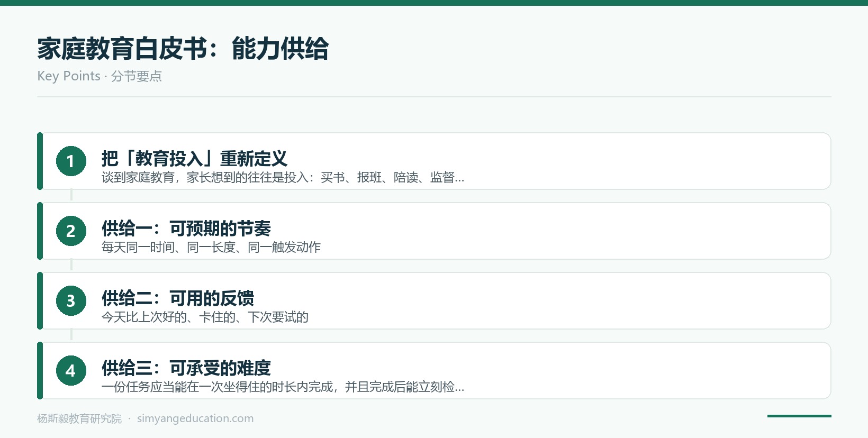The width and height of the screenshot is (868, 438).
Task: Click the number 1 circle badge
Action: tap(71, 161)
